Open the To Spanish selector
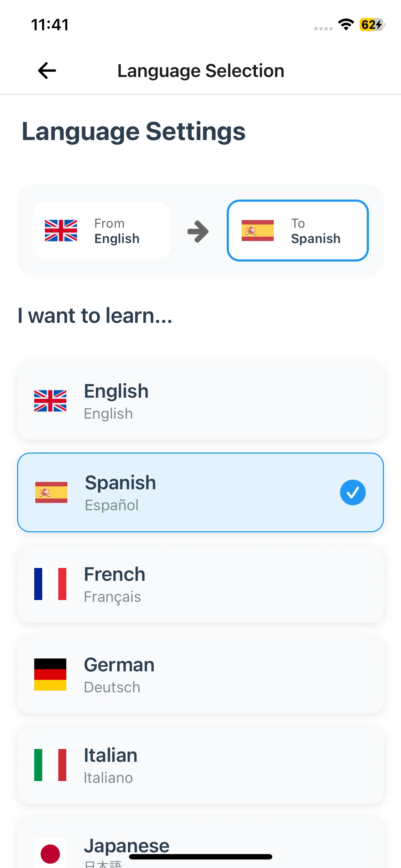401x868 pixels. 298,231
